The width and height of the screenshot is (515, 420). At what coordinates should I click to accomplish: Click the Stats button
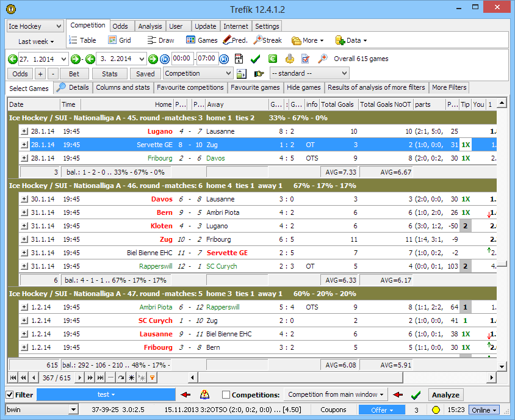coord(110,74)
